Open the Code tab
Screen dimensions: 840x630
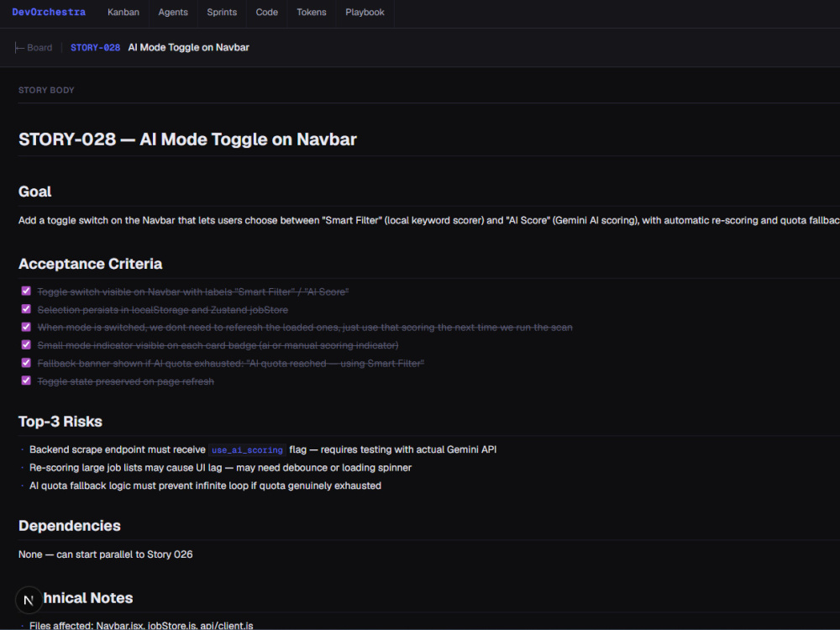tap(267, 13)
